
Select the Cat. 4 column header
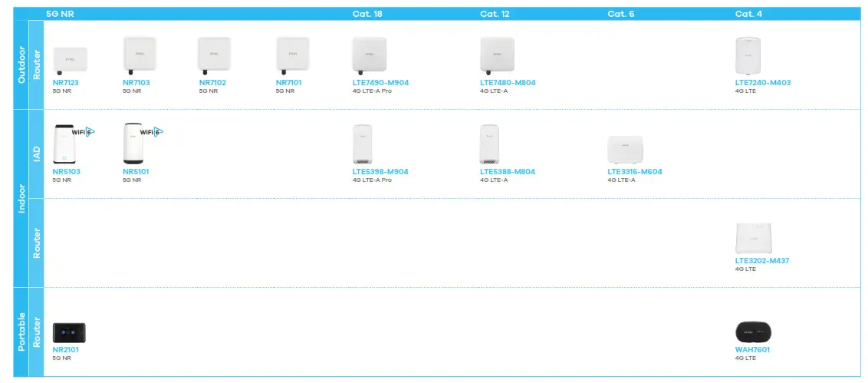[x=748, y=14]
